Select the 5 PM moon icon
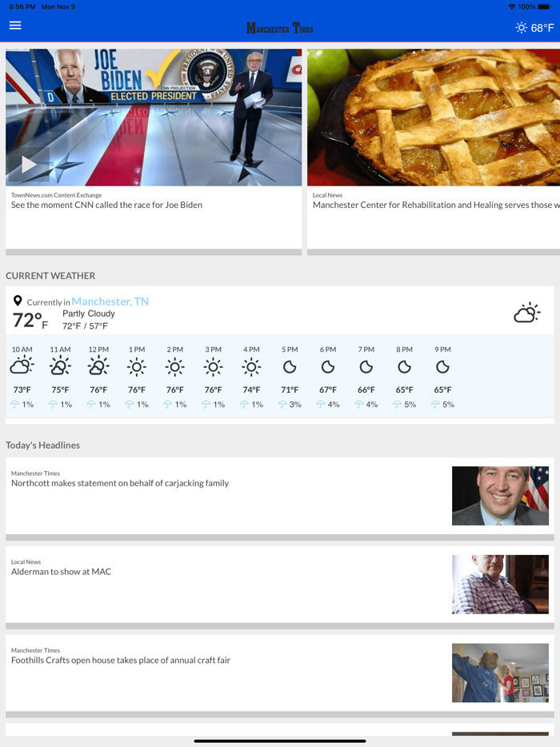Image resolution: width=560 pixels, height=747 pixels. [x=290, y=367]
